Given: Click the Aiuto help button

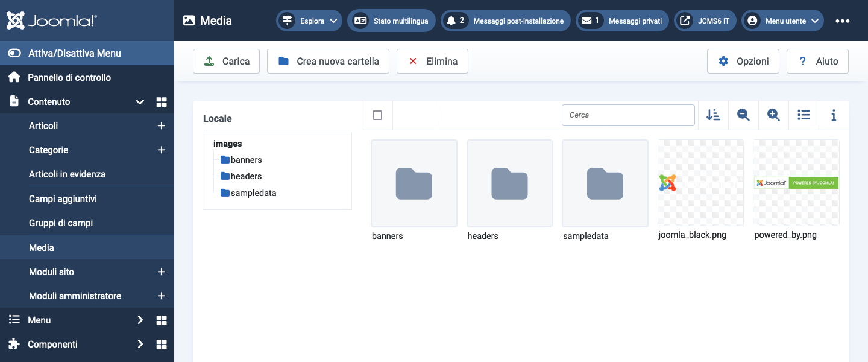Looking at the screenshot, I should [x=817, y=61].
